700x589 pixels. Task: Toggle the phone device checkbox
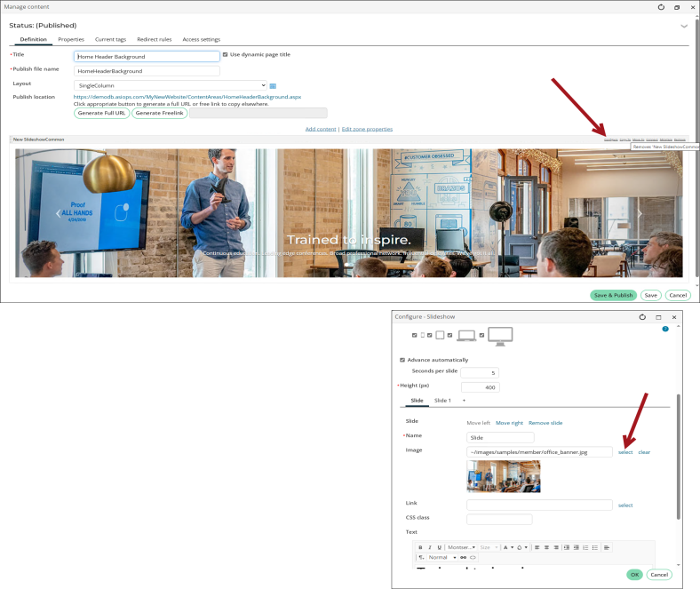pos(414,335)
